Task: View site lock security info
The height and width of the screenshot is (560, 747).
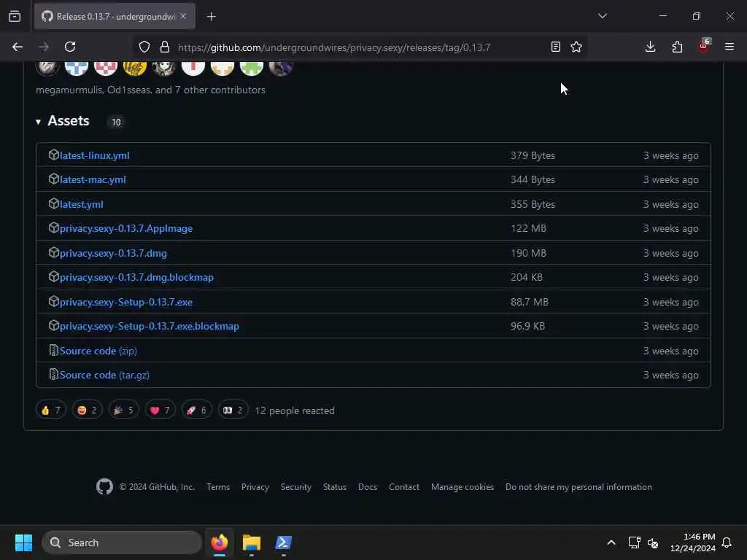Action: [165, 47]
